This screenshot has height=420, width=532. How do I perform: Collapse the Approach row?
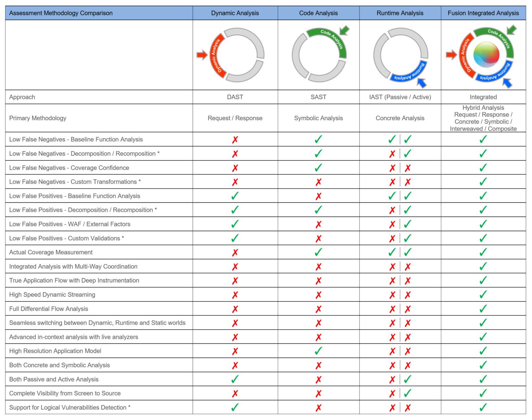coord(22,97)
